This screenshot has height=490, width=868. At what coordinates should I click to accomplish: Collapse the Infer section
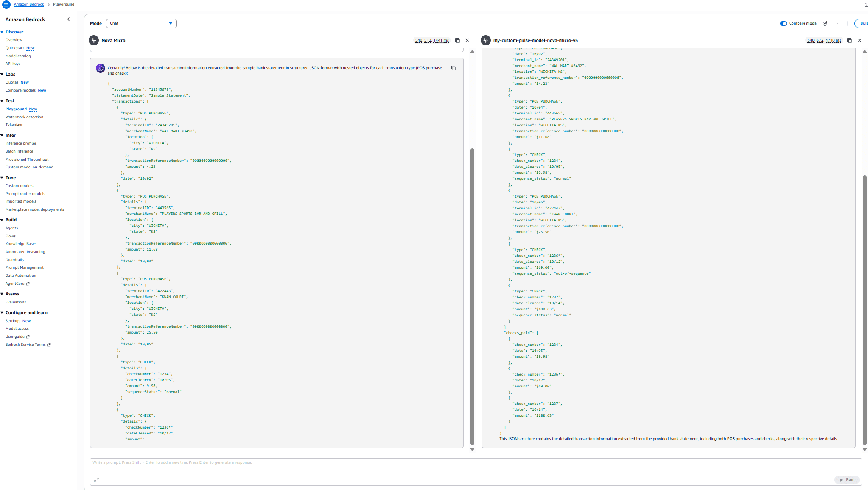(2, 136)
